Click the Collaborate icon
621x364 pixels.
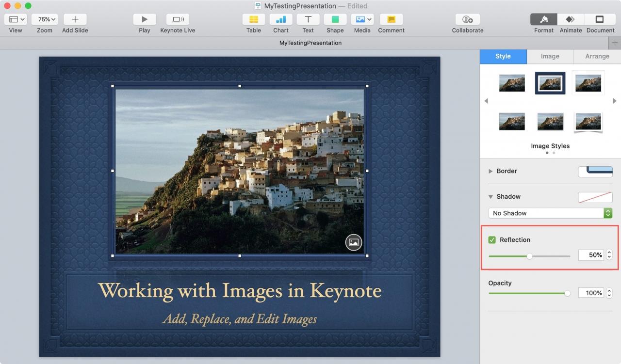(468, 19)
